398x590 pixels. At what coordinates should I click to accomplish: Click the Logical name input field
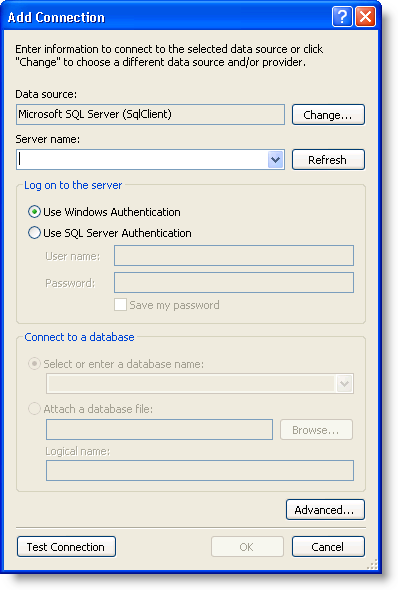click(x=200, y=470)
